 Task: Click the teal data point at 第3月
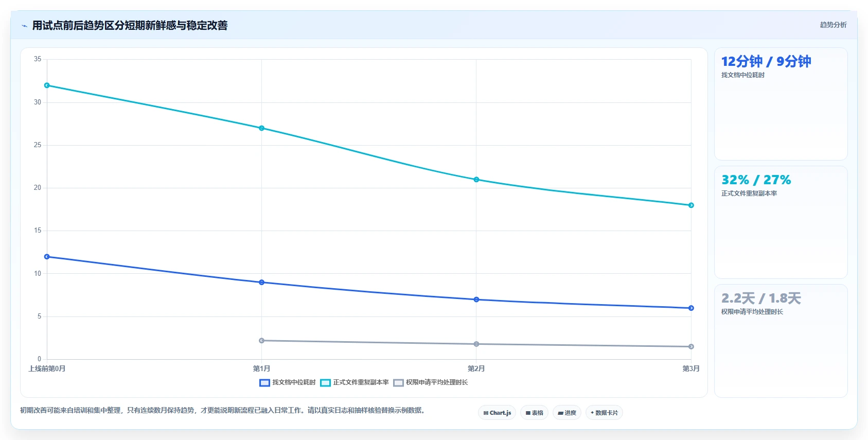691,205
